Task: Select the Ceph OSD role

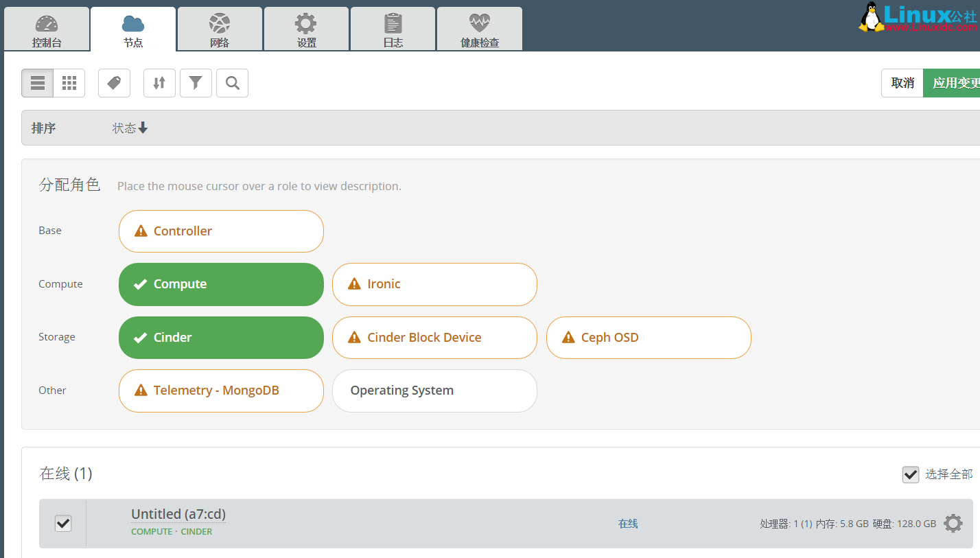Action: (x=648, y=338)
